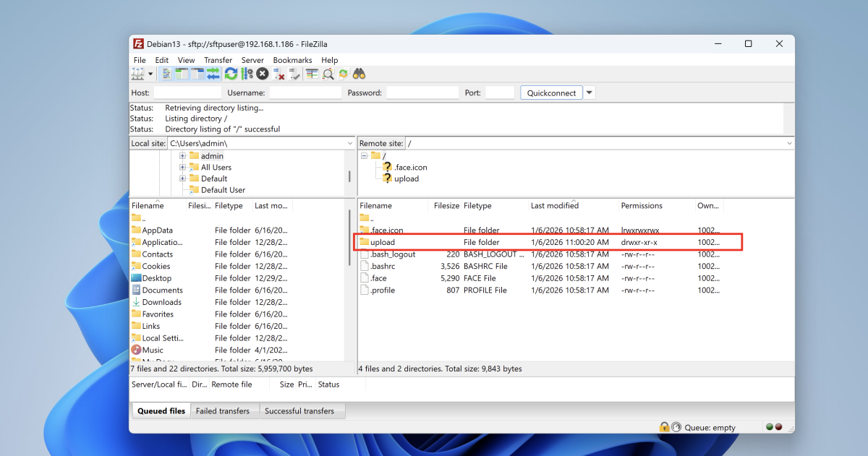This screenshot has width=868, height=456.
Task: Open the Bookmarks menu
Action: [x=292, y=60]
